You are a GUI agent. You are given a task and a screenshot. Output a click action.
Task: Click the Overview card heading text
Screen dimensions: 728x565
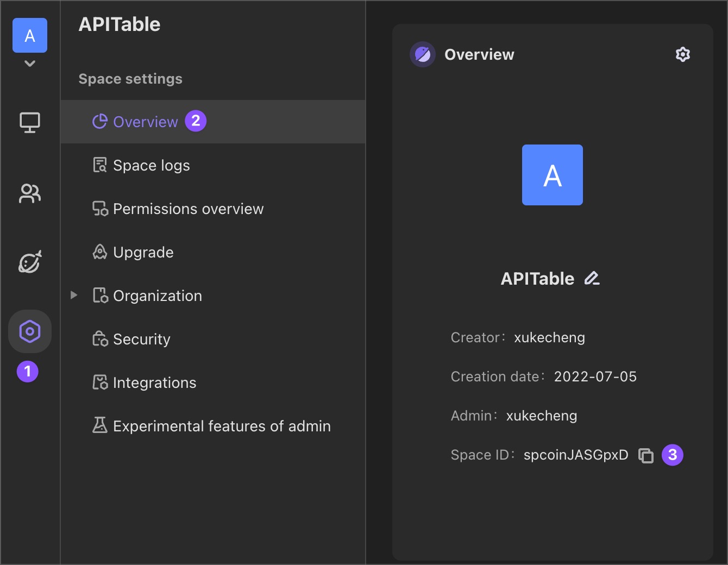point(479,54)
